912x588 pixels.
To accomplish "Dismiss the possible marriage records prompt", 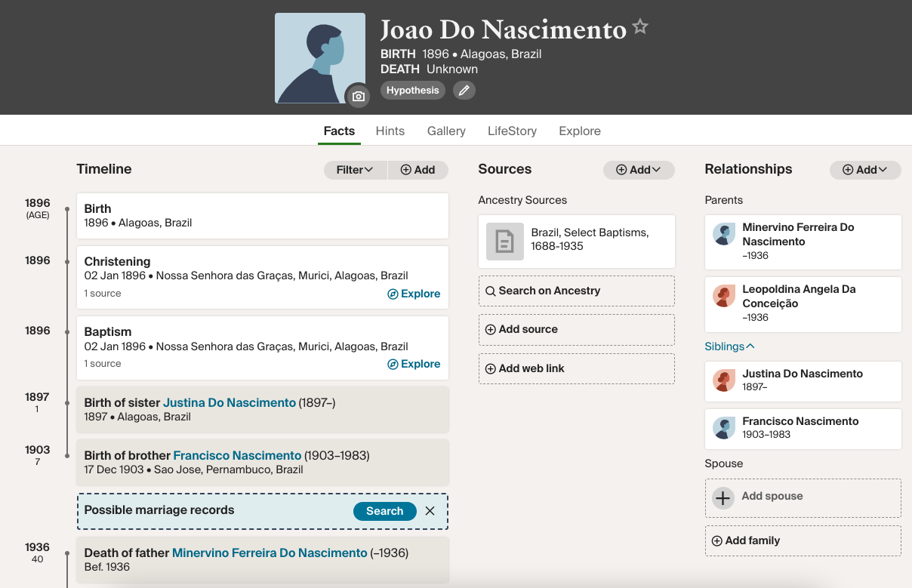I will 430,511.
